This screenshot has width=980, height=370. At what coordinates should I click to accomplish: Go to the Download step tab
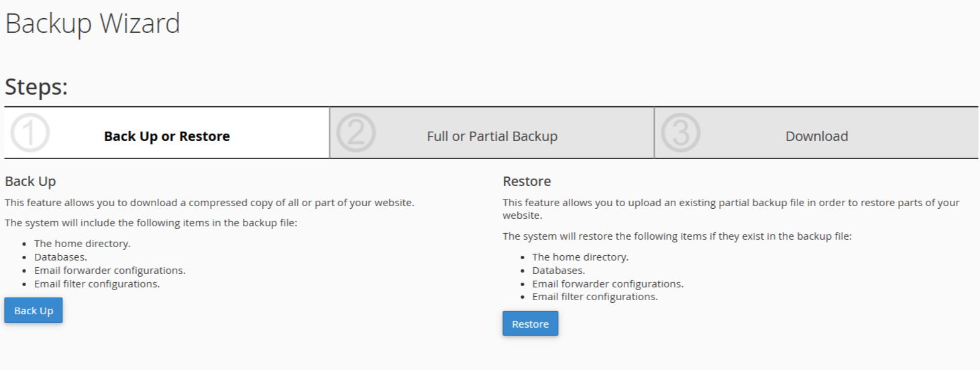coord(816,136)
